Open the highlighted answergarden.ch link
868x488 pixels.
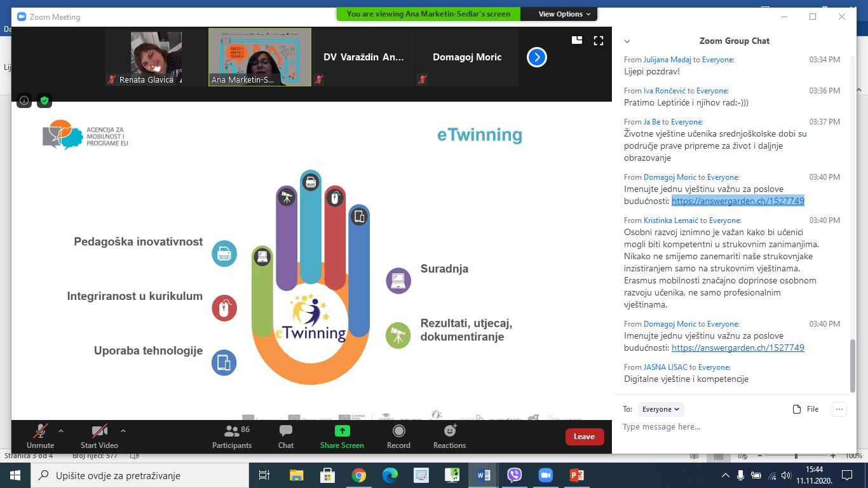[x=738, y=201]
